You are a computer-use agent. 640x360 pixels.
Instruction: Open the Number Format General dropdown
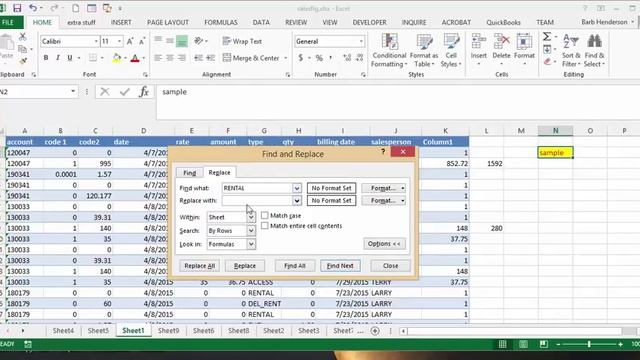(361, 41)
